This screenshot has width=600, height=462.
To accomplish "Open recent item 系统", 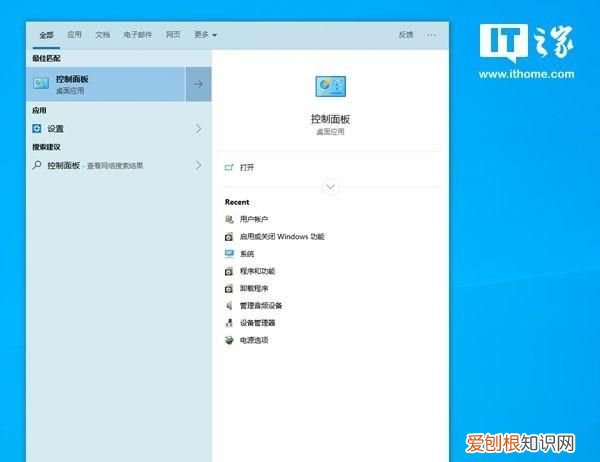I will [x=247, y=254].
